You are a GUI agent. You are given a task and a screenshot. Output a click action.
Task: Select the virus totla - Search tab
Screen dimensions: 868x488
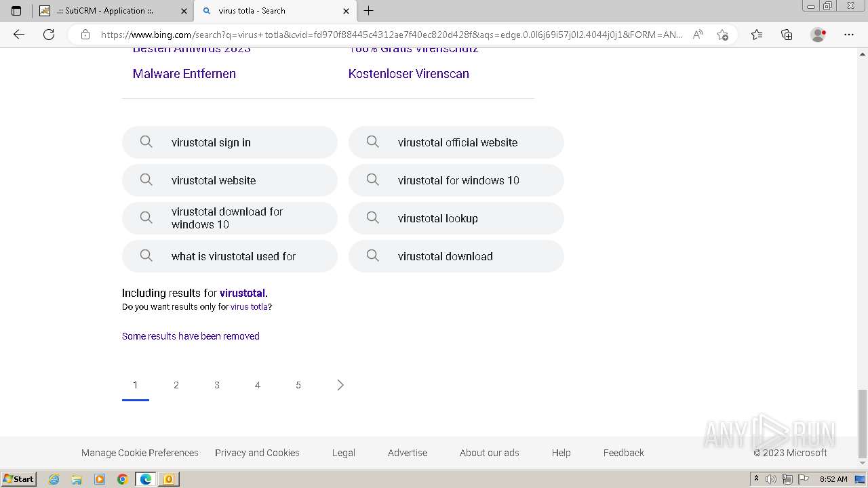click(x=275, y=11)
